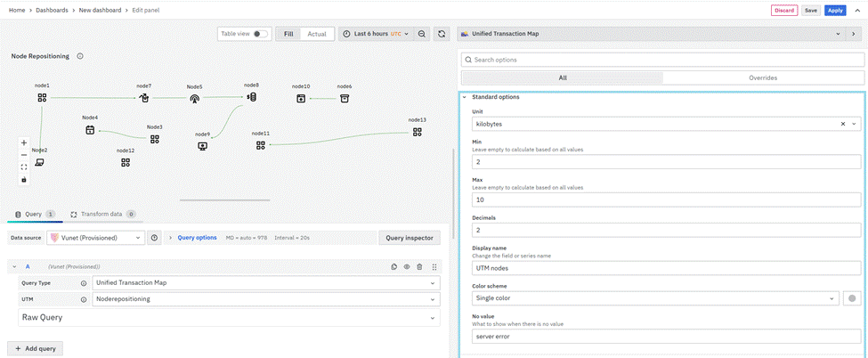This screenshot has width=868, height=358.
Task: Select the Actual size option
Action: coord(316,34)
